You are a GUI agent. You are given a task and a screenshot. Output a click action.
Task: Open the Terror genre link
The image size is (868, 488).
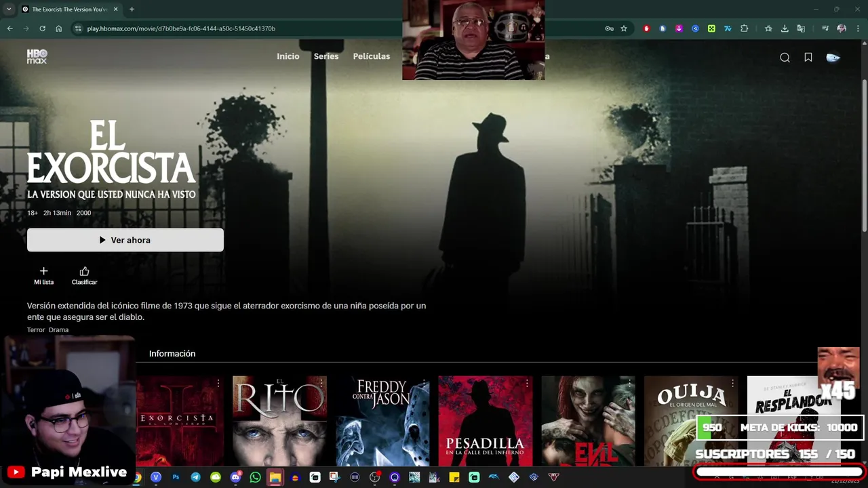pos(36,330)
